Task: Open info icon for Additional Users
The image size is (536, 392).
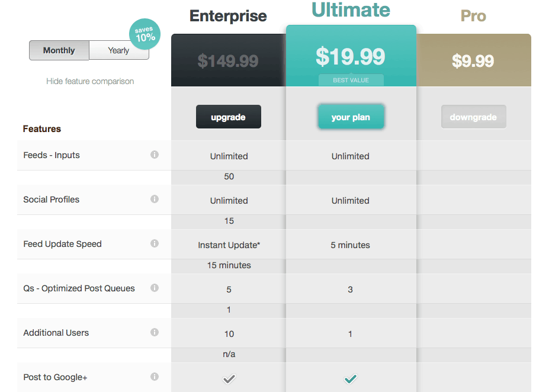Action: tap(155, 333)
